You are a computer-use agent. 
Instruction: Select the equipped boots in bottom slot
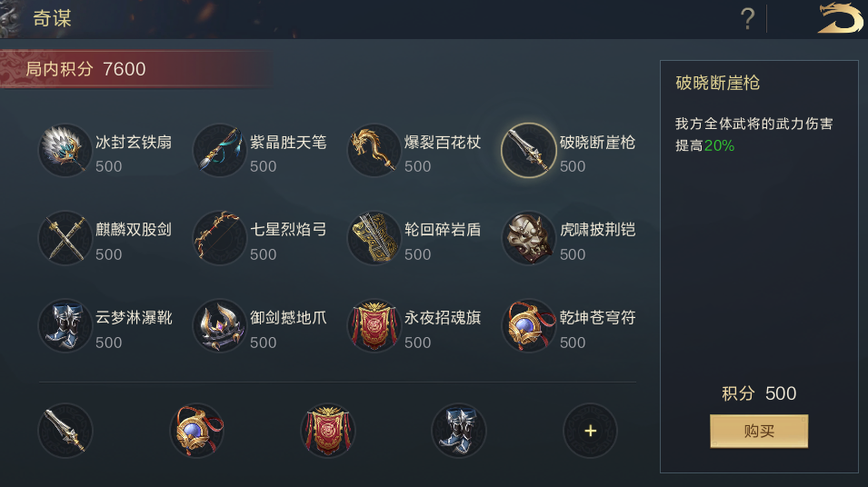459,431
